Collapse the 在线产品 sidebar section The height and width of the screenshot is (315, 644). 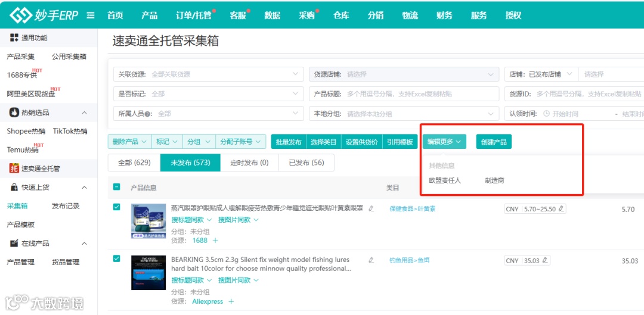pyautogui.click(x=84, y=244)
